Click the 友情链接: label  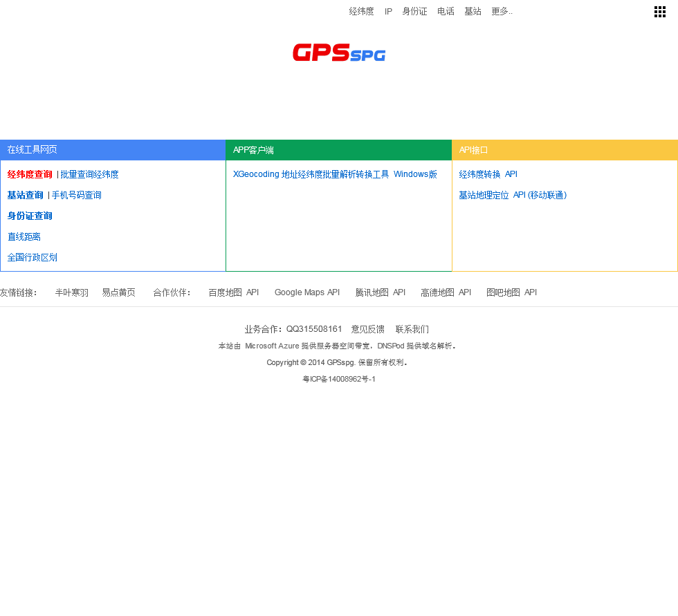click(19, 292)
